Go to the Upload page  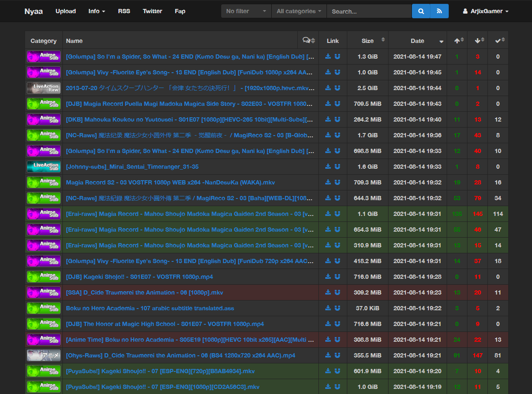66,11
